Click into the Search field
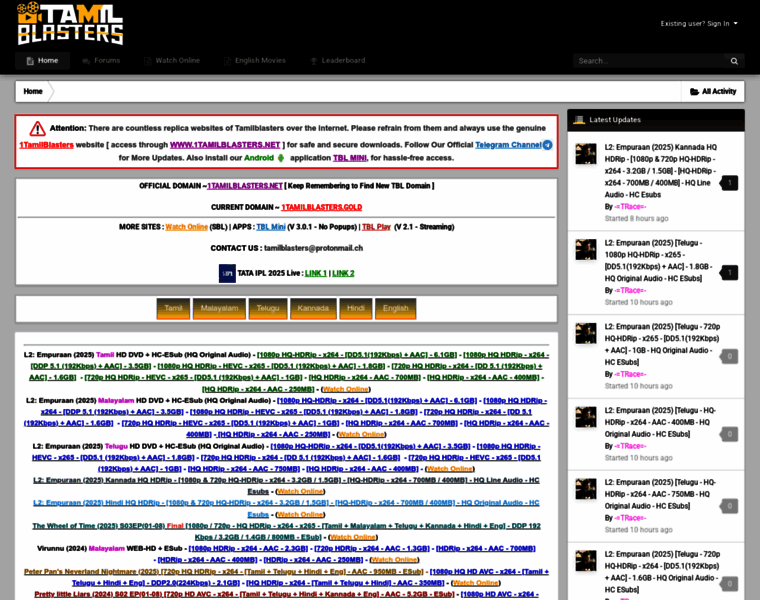Viewport: 760px width, 600px height. pos(649,61)
